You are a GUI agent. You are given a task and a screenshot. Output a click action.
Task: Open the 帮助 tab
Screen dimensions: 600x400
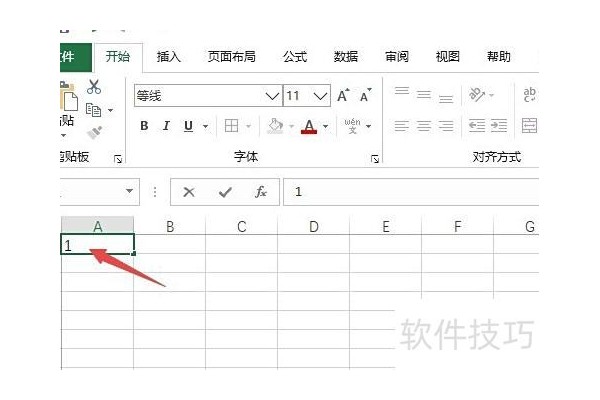point(499,57)
